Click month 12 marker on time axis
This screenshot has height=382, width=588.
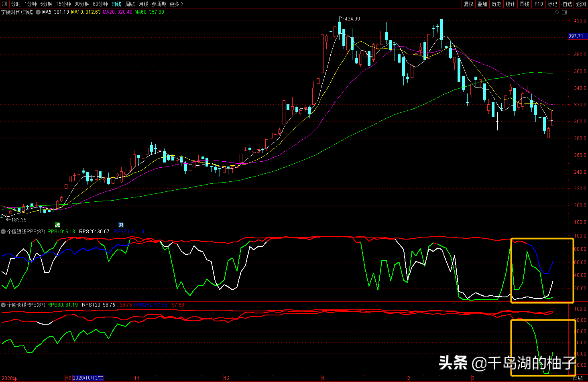(x=227, y=378)
